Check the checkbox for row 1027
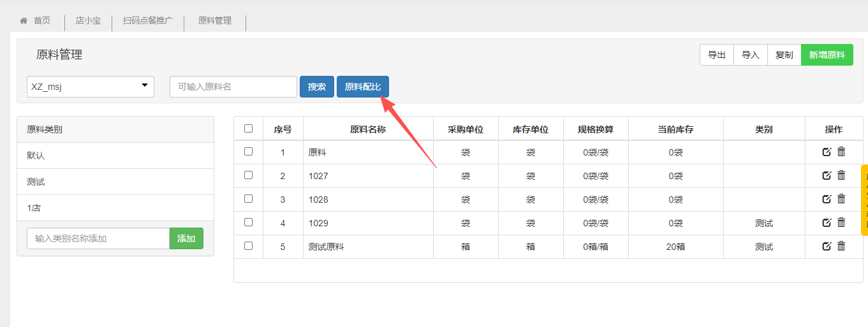This screenshot has width=868, height=327. (x=249, y=175)
